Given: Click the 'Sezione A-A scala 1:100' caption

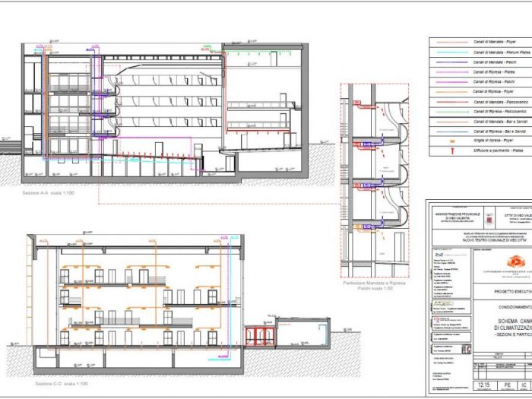Looking at the screenshot, I should (x=48, y=193).
